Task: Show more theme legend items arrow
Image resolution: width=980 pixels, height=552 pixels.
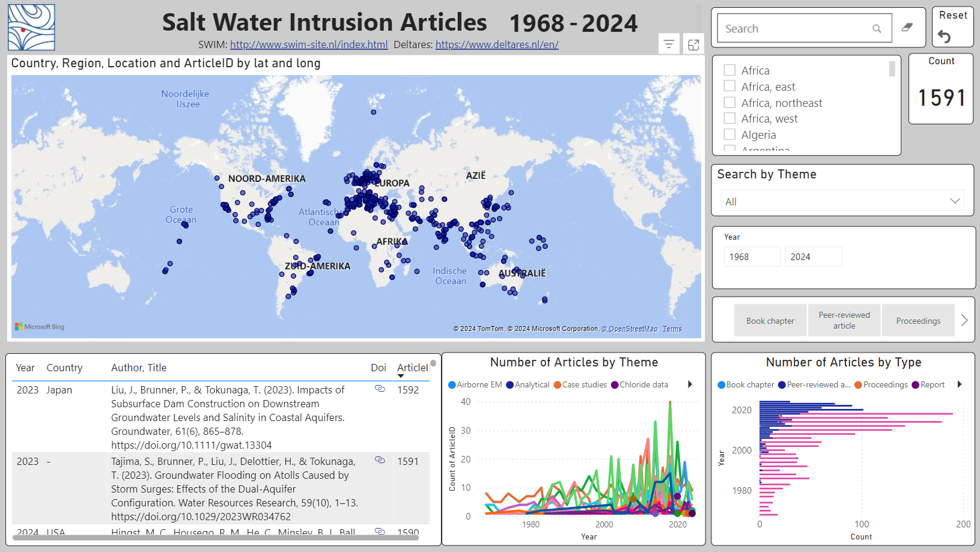Action: (690, 384)
